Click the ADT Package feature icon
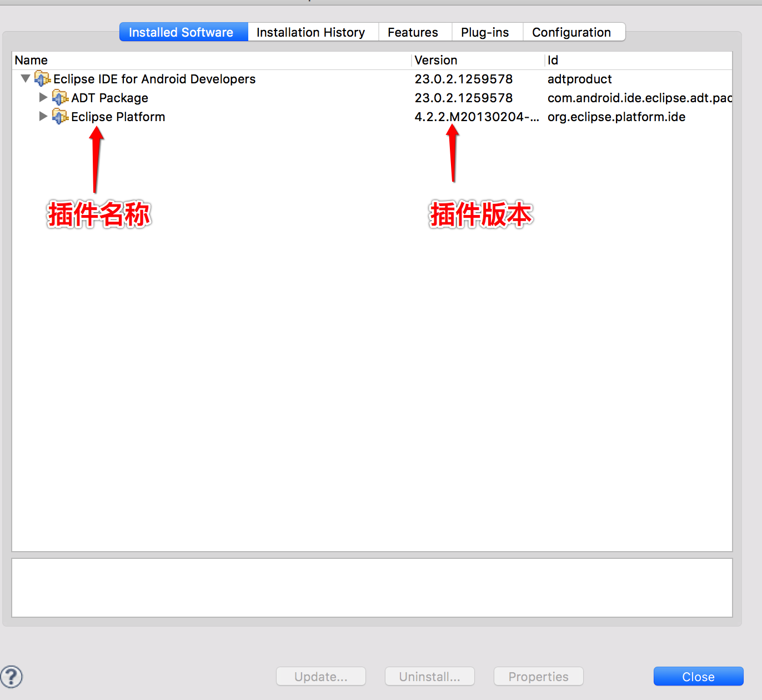 (60, 98)
